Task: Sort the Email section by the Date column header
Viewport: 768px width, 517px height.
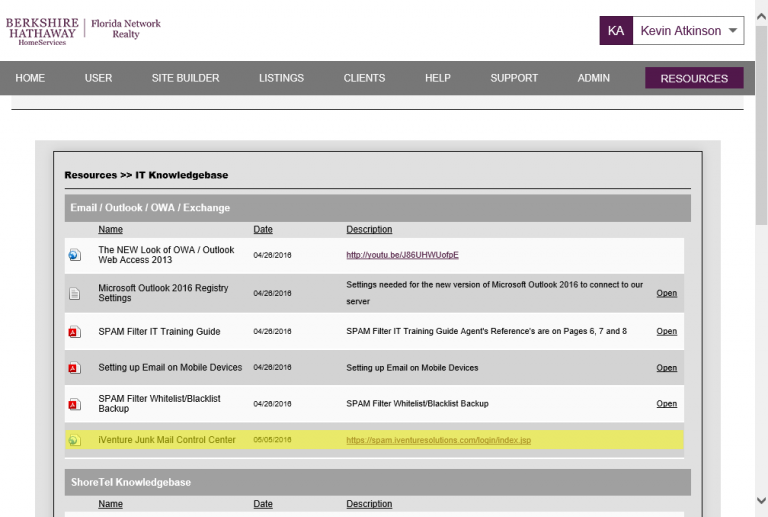Action: point(263,229)
